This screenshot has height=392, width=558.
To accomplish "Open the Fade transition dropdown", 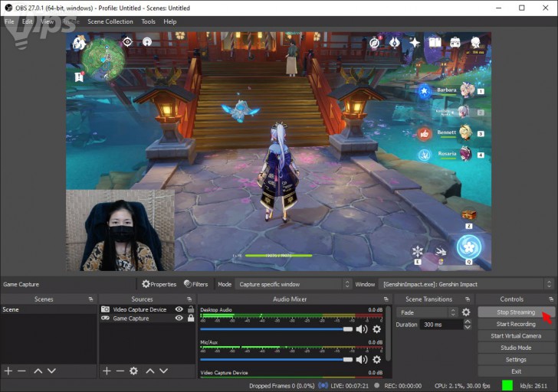I will point(428,312).
